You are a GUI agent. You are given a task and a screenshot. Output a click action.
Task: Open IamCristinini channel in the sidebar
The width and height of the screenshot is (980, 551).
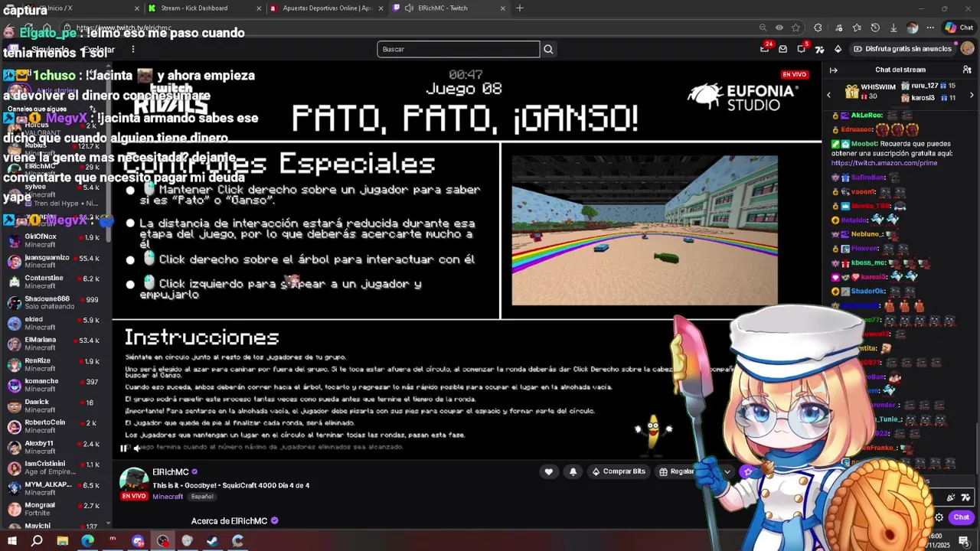click(x=55, y=467)
